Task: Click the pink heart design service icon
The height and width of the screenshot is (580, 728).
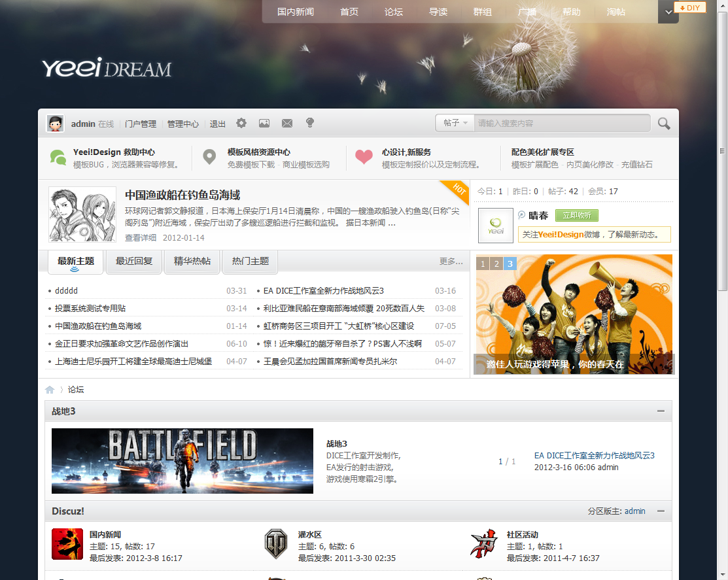Action: (364, 158)
